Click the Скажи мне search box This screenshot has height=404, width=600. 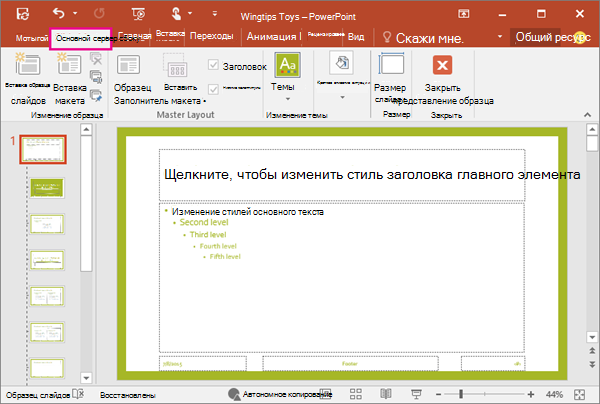coord(429,38)
